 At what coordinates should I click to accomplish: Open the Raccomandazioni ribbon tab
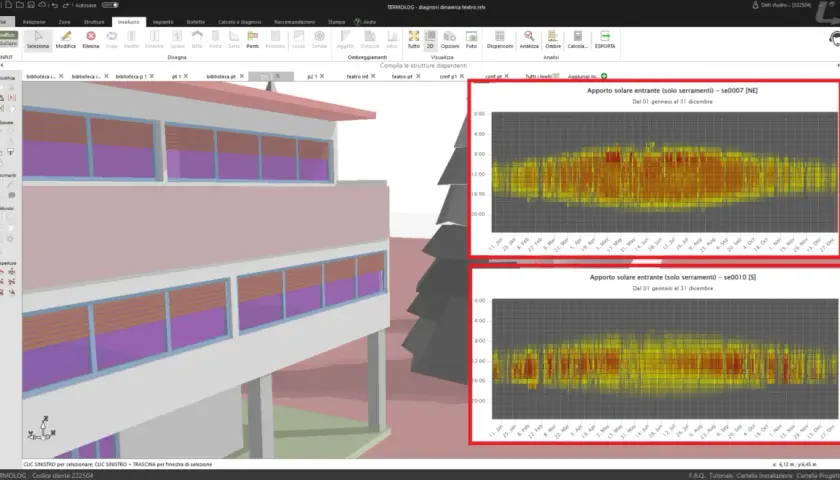coord(294,22)
